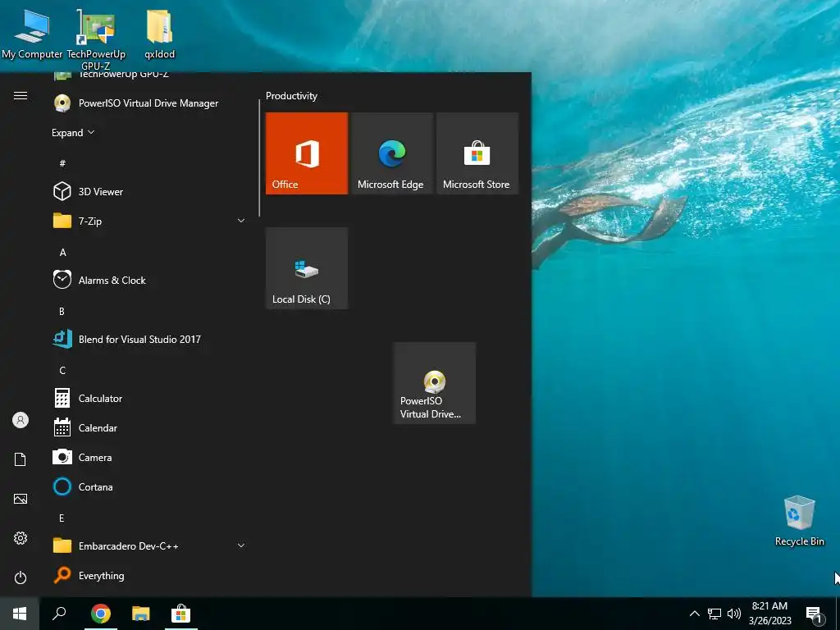Expand Start menu hamburger navigation
The width and height of the screenshot is (840, 630).
click(x=21, y=96)
